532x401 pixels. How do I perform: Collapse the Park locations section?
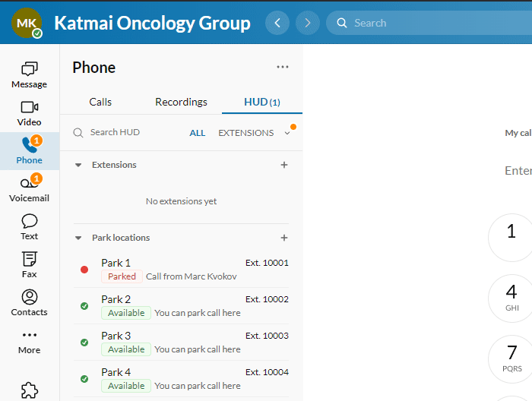[x=78, y=238]
